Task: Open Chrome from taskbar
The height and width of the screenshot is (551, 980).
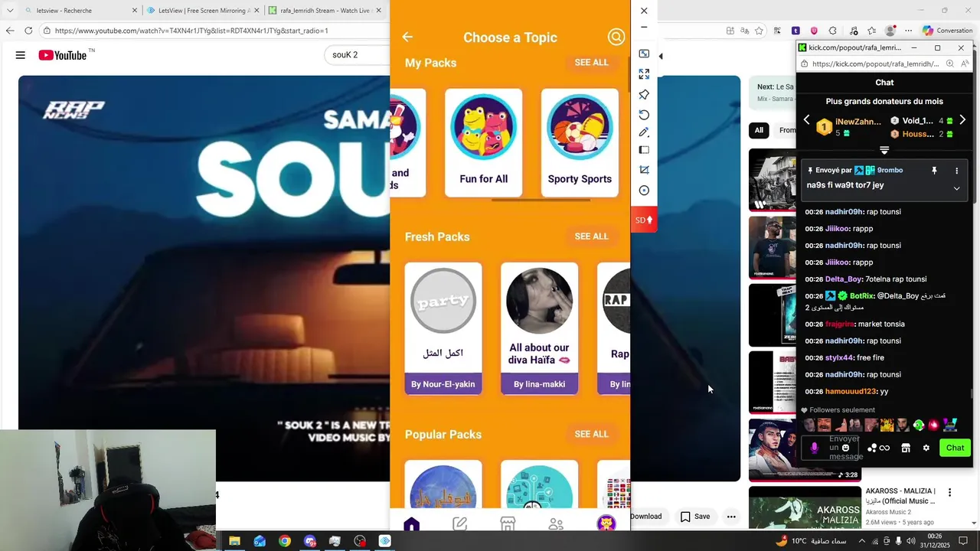Action: tap(285, 541)
